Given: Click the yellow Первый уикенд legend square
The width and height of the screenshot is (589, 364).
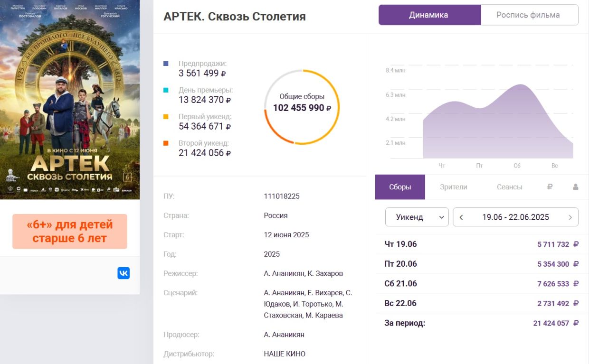Looking at the screenshot, I should tap(166, 116).
